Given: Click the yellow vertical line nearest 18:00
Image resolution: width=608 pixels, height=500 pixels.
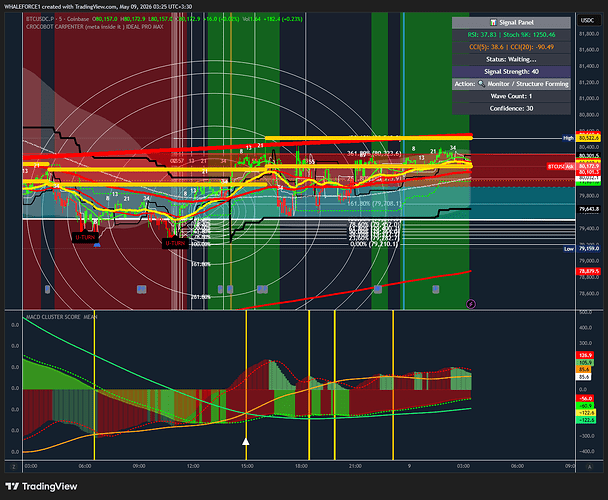Looking at the screenshot, I should 309,385.
